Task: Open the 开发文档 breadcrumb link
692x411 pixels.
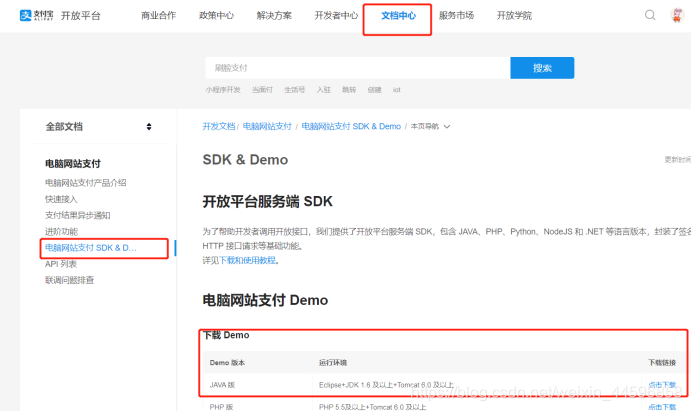Action: 218,127
